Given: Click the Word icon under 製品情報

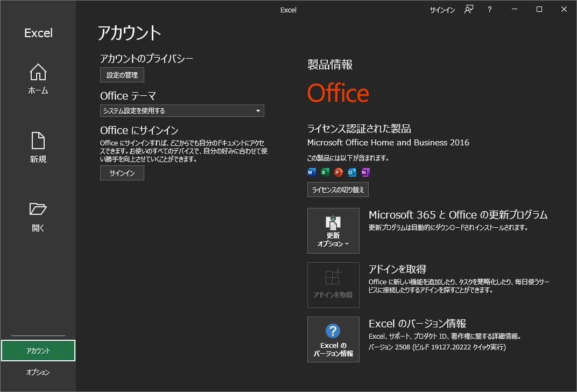Looking at the screenshot, I should tap(311, 172).
